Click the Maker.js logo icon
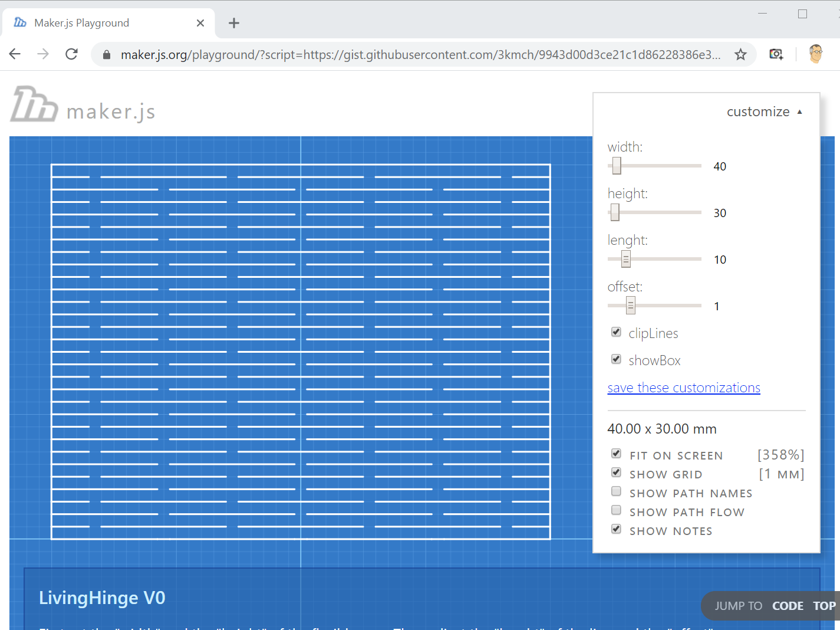Screen dimensions: 840x630 pyautogui.click(x=34, y=104)
